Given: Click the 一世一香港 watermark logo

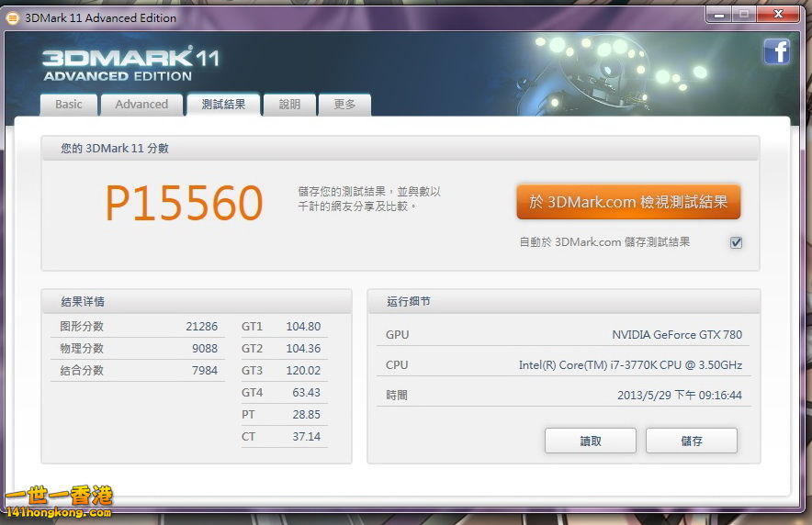Looking at the screenshot, I should (x=58, y=502).
